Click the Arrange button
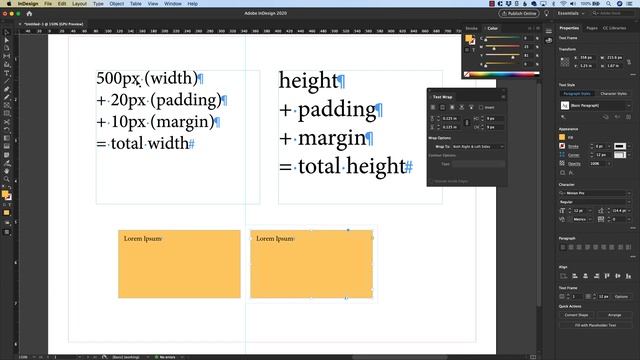This screenshot has width=640, height=360. click(614, 315)
